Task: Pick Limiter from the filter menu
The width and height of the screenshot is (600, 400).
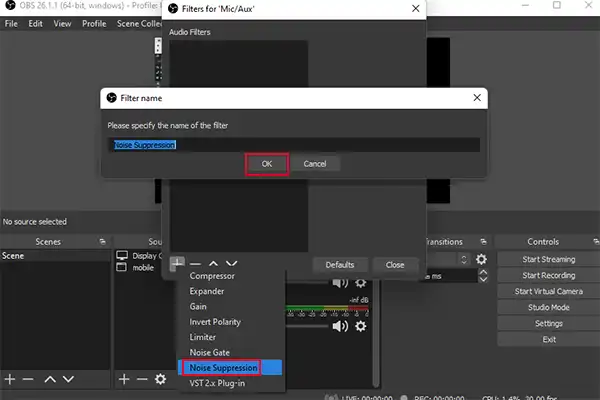Action: [x=202, y=337]
